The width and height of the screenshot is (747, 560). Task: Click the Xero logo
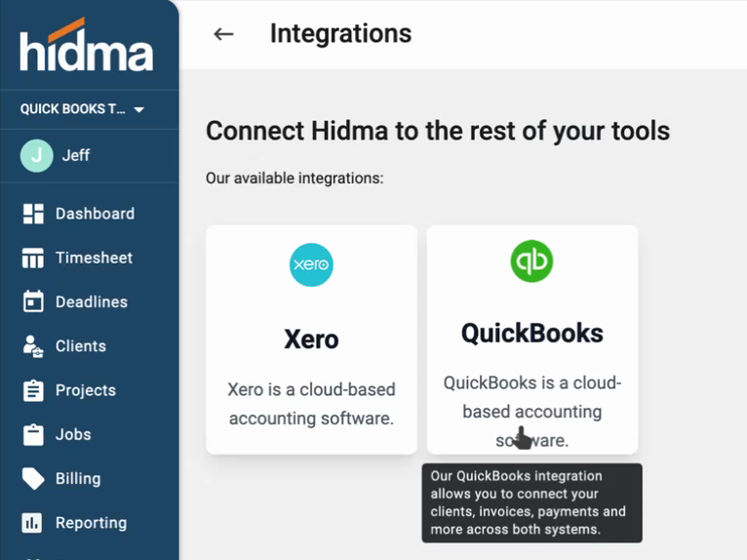[x=311, y=264]
